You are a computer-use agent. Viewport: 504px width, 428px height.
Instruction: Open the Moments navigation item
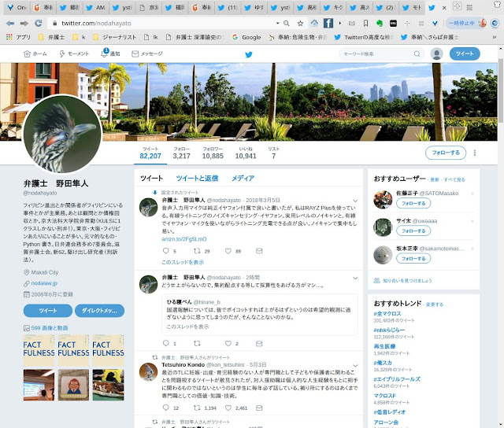74,54
